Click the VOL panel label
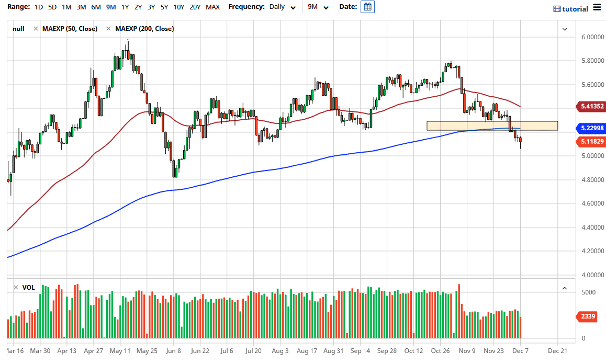The height and width of the screenshot is (364, 606). pos(29,288)
